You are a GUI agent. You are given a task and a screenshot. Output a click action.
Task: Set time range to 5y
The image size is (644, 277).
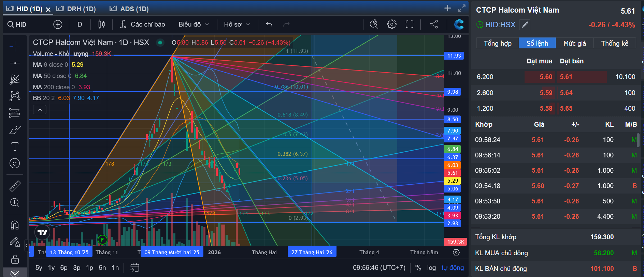pos(39,268)
